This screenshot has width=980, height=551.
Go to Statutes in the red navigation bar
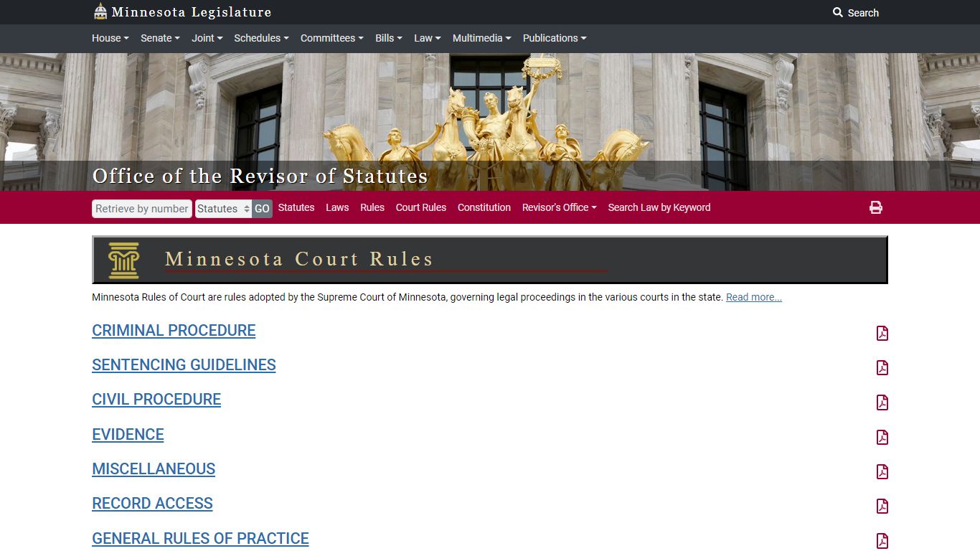(x=296, y=207)
